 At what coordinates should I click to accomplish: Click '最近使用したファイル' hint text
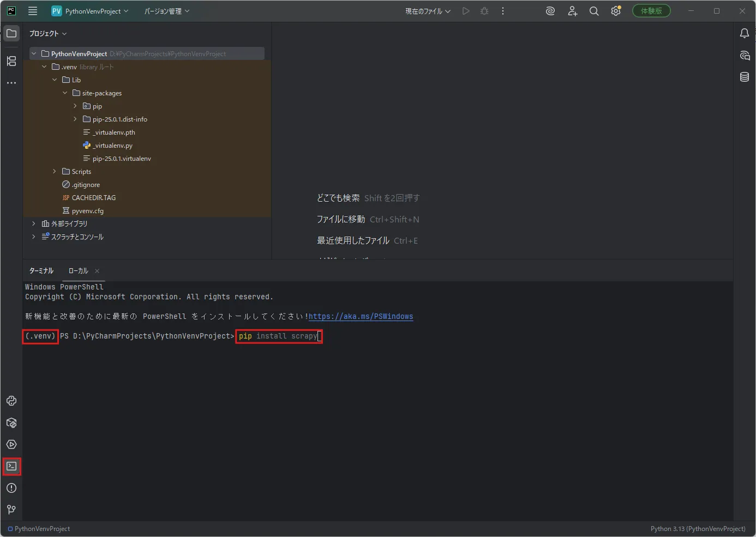pyautogui.click(x=353, y=240)
